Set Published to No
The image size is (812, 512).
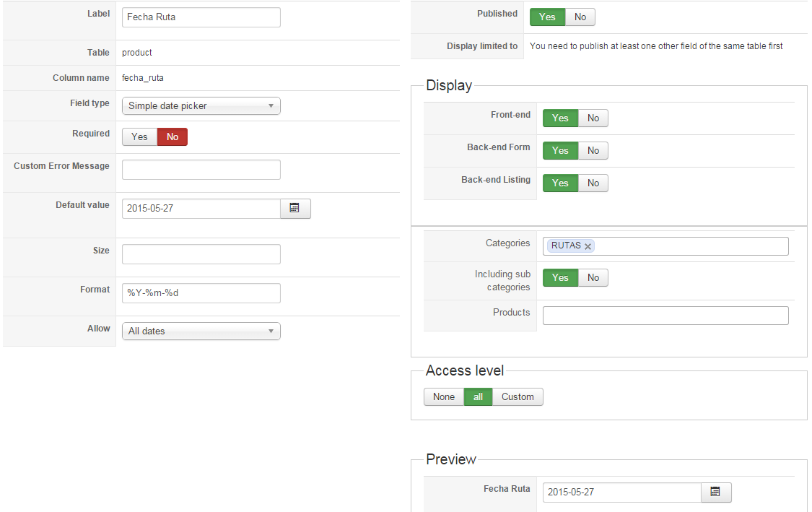click(x=580, y=17)
